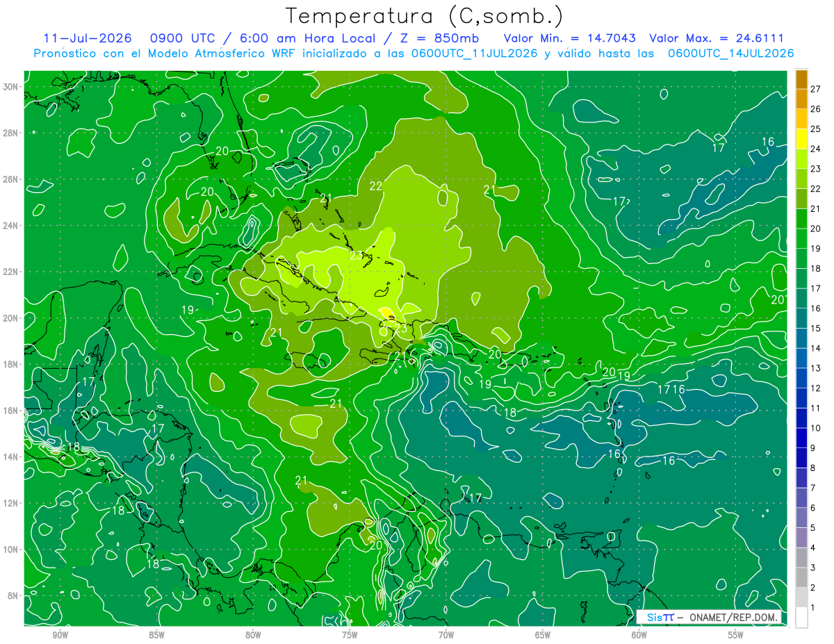The width and height of the screenshot is (834, 644).
Task: Click the colorbar label 7
Action: coord(813,488)
